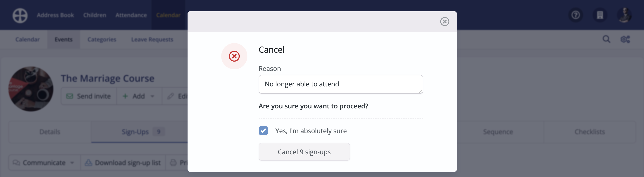This screenshot has width=644, height=177.
Task: Click Download sign-up list button
Action: tap(123, 163)
